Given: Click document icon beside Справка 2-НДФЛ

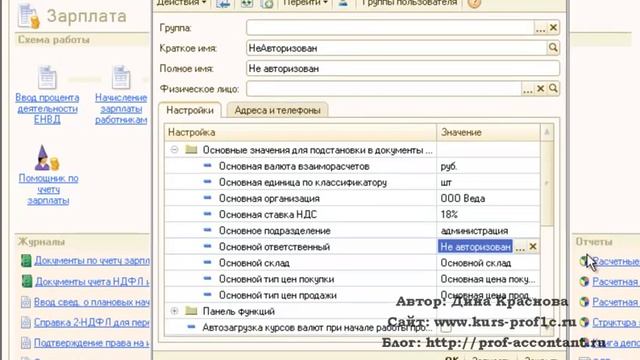Looking at the screenshot, I should (26, 322).
